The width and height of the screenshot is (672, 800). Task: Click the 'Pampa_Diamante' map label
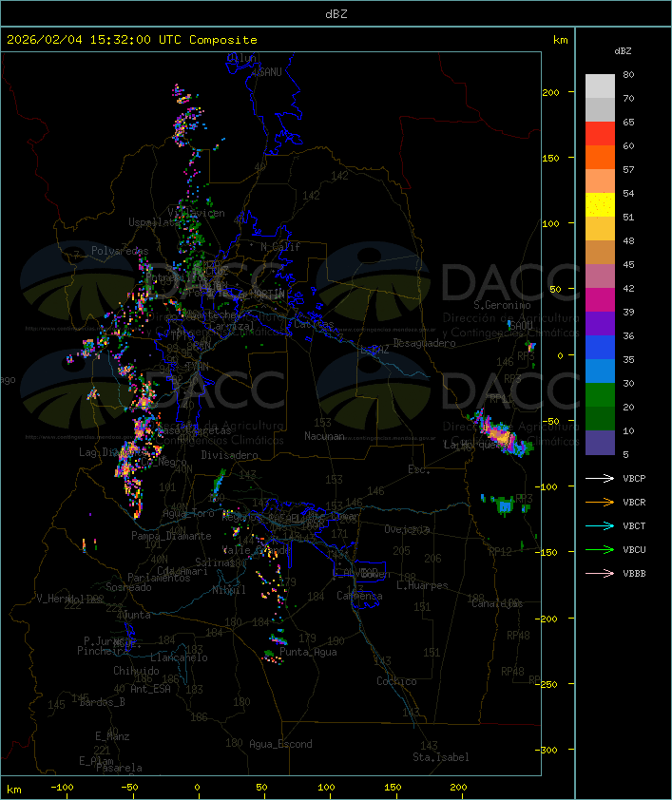(x=171, y=536)
